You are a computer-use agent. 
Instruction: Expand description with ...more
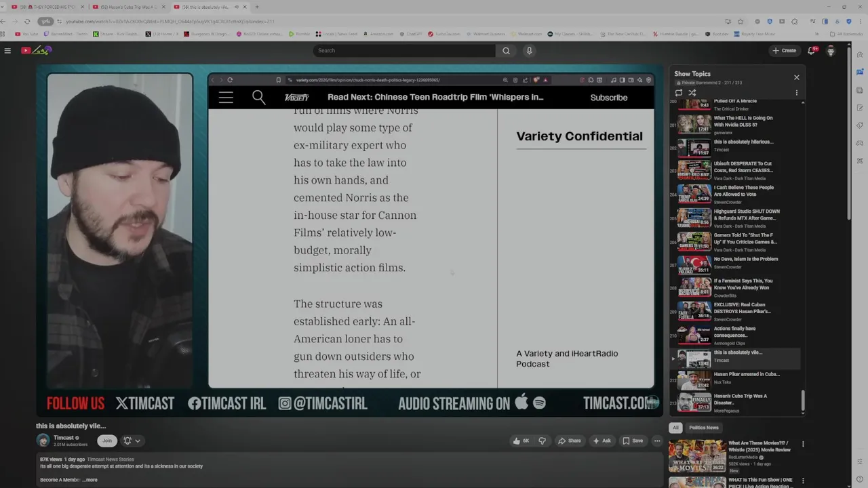(x=89, y=480)
